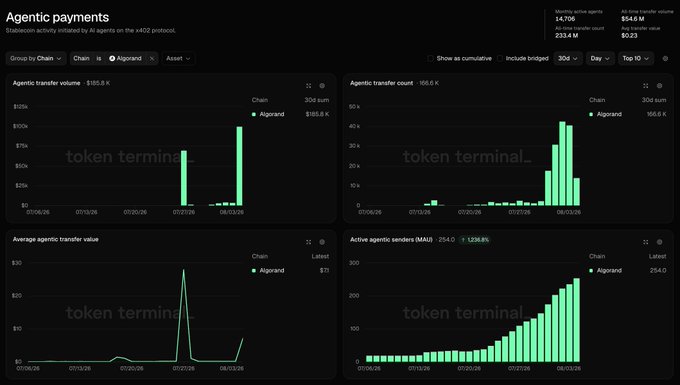Click the 'Agentic transfer volume' chart title
The image size is (680, 385).
[x=46, y=83]
